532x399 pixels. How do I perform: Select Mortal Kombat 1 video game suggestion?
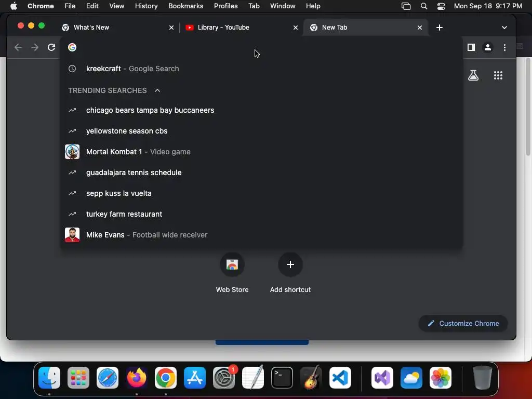click(262, 152)
